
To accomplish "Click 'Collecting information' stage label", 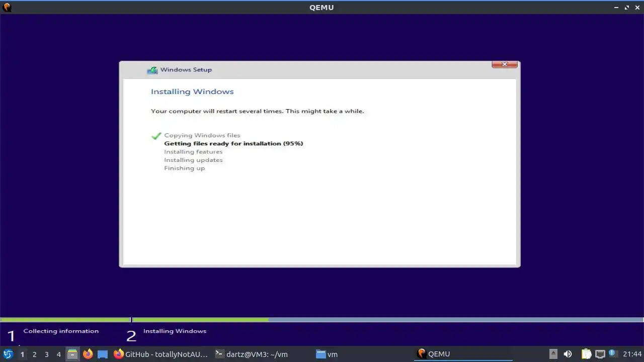I will [x=61, y=331].
